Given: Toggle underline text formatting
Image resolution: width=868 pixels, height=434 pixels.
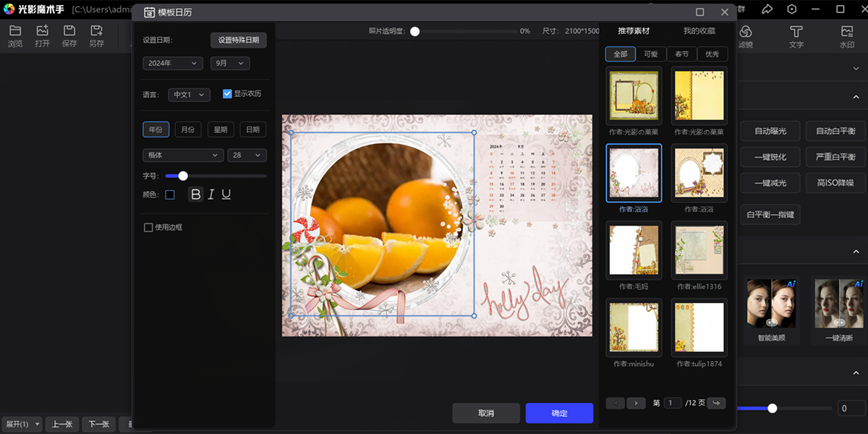Looking at the screenshot, I should click(226, 195).
